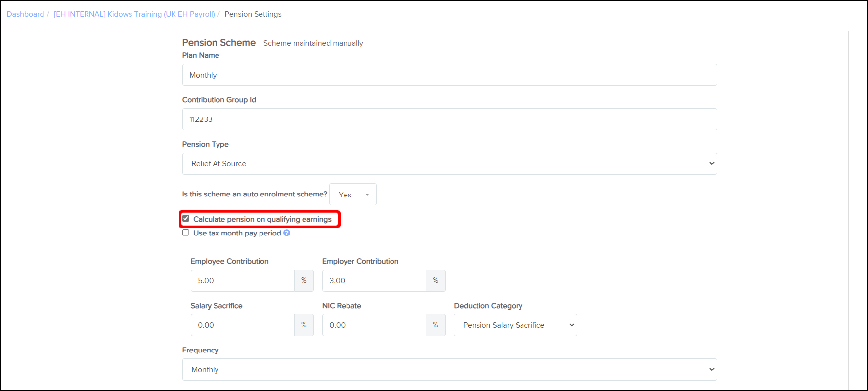This screenshot has height=391, width=868.
Task: Click the Salary Sacrifice percentage field
Action: (x=242, y=325)
